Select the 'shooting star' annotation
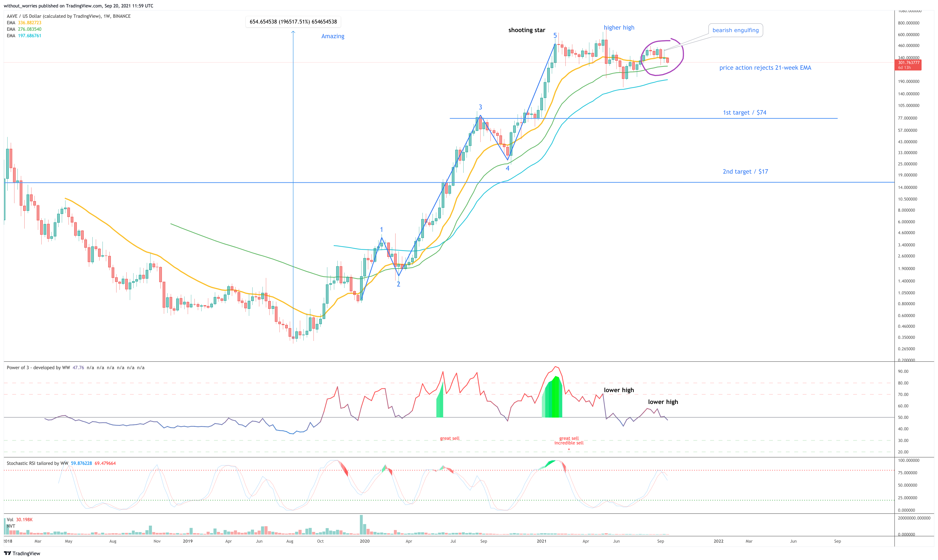Image resolution: width=938 pixels, height=560 pixels. click(x=526, y=30)
